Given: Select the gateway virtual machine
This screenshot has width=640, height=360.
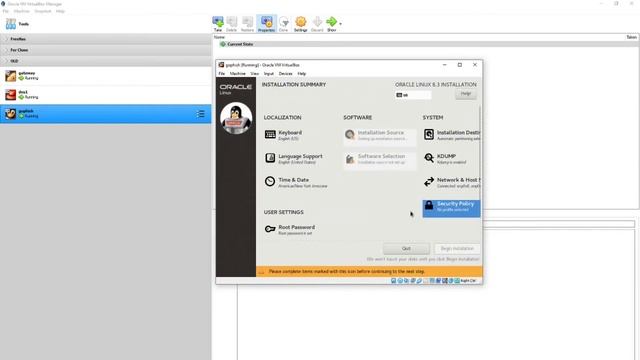Looking at the screenshot, I should click(106, 76).
